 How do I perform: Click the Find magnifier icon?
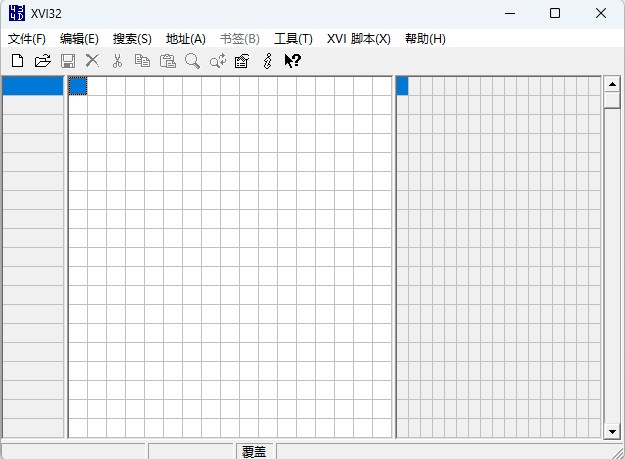(x=192, y=61)
